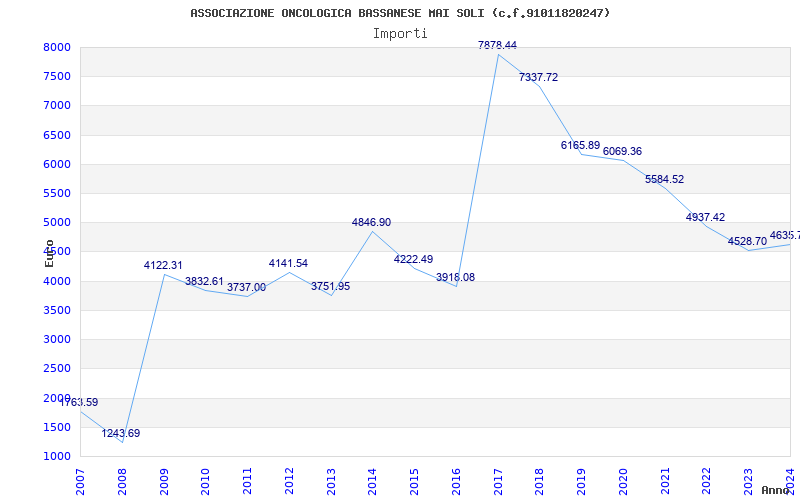
Task: Click data label 1243.69
Action: pos(120,434)
